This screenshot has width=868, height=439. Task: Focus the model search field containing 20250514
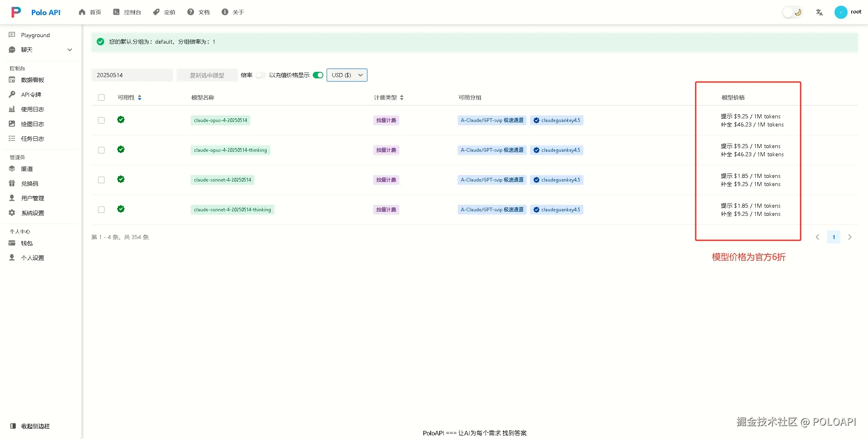tap(132, 75)
